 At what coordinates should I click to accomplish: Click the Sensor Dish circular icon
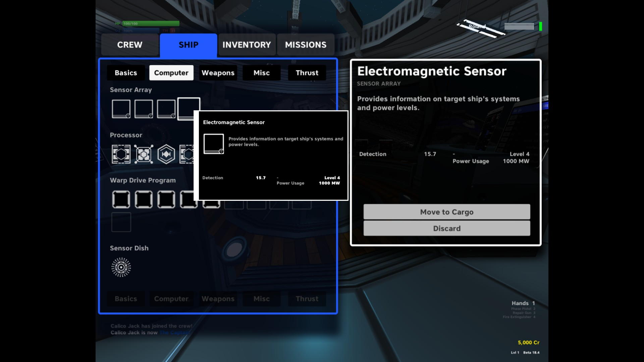click(121, 267)
